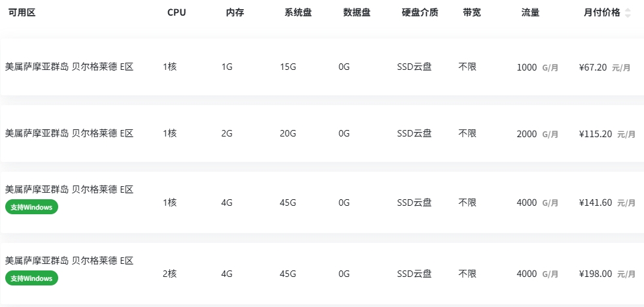
Task: Click the 1000 G/月 traffic value
Action: pyautogui.click(x=537, y=67)
